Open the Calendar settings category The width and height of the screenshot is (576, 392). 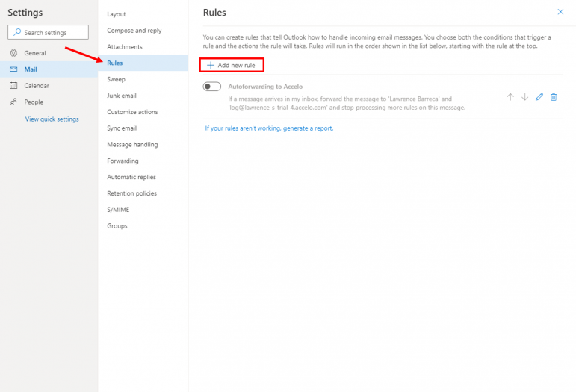tap(37, 86)
